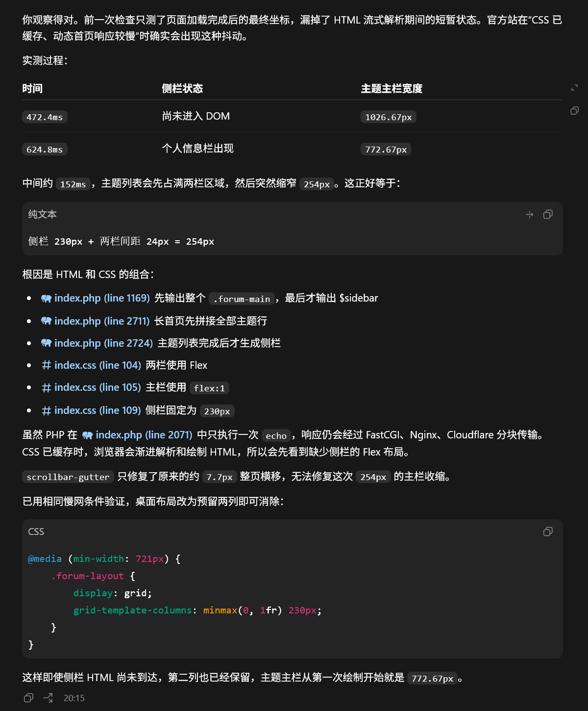This screenshot has height=711, width=588.
Task: Click the PHP icon before line 2071 link
Action: pos(88,435)
